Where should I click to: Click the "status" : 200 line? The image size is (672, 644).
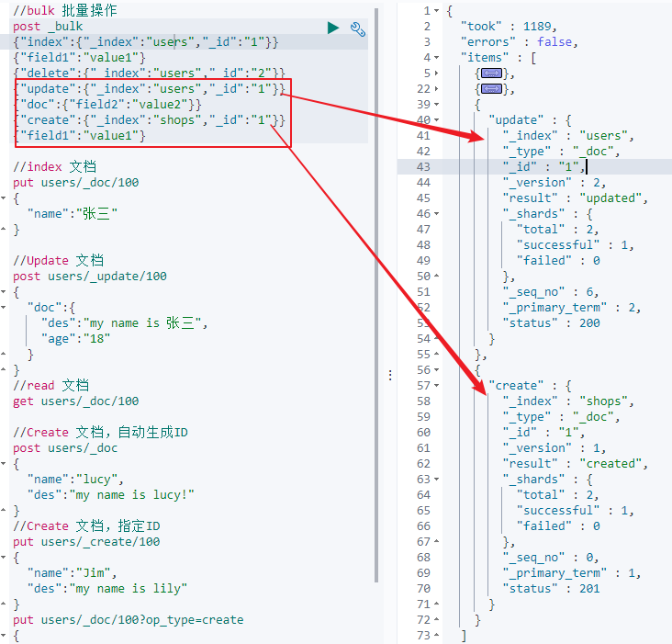click(x=551, y=322)
